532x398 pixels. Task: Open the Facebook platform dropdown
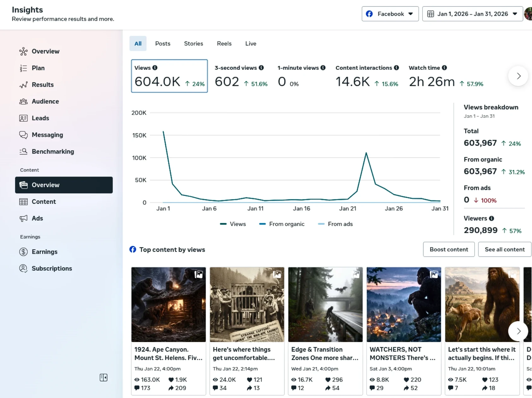point(390,14)
